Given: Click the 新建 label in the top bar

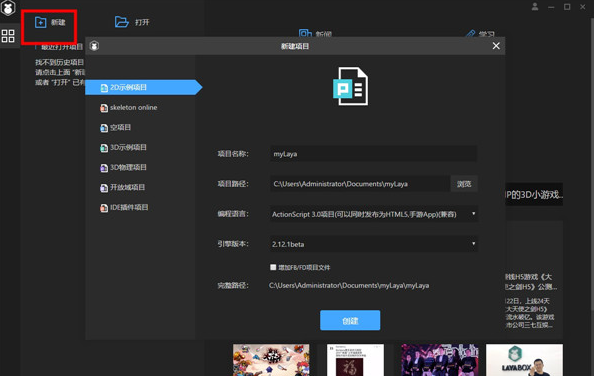Looking at the screenshot, I should click(58, 22).
